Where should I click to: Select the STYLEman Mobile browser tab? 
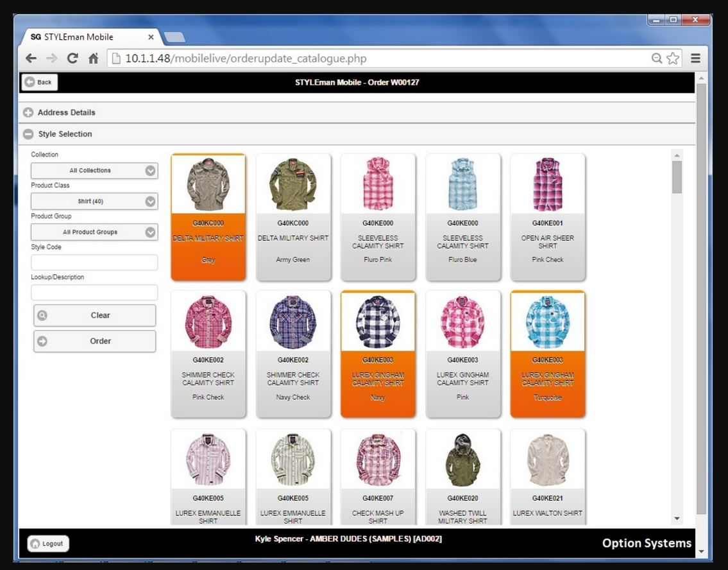click(x=89, y=37)
